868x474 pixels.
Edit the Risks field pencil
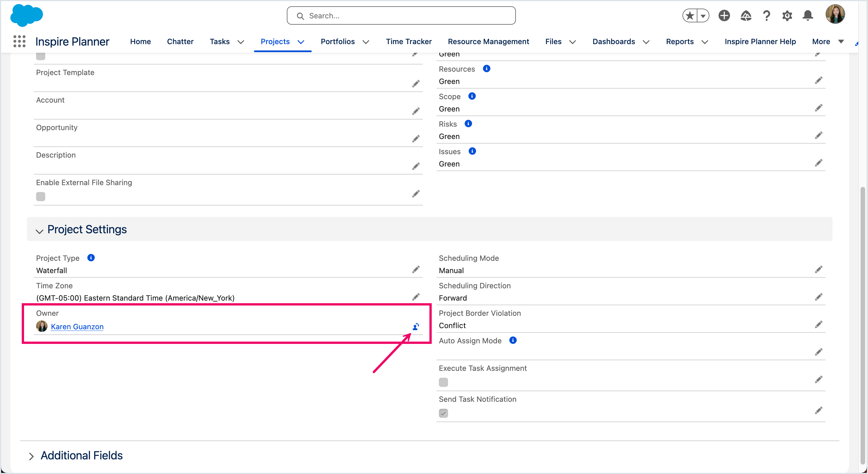click(818, 136)
